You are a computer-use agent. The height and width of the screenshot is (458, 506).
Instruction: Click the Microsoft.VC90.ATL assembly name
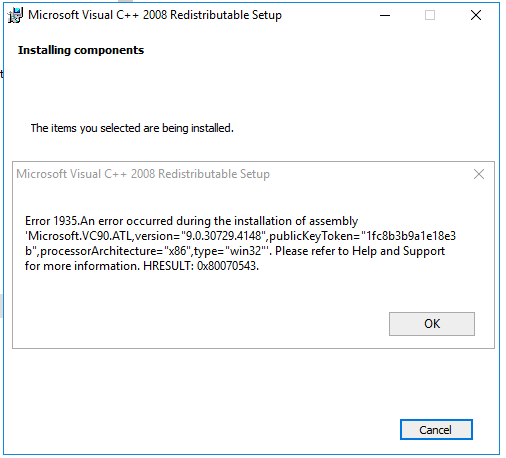(x=80, y=236)
